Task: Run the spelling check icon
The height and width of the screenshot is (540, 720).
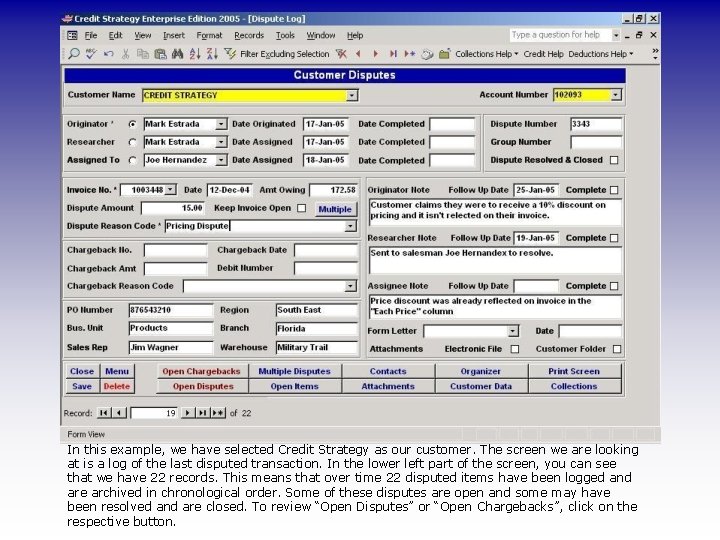Action: [x=91, y=54]
